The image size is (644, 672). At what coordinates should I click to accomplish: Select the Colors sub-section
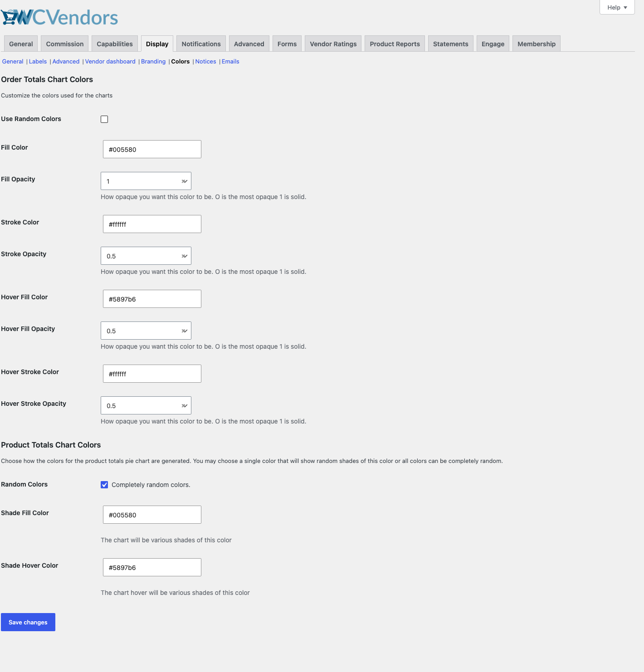click(x=181, y=62)
